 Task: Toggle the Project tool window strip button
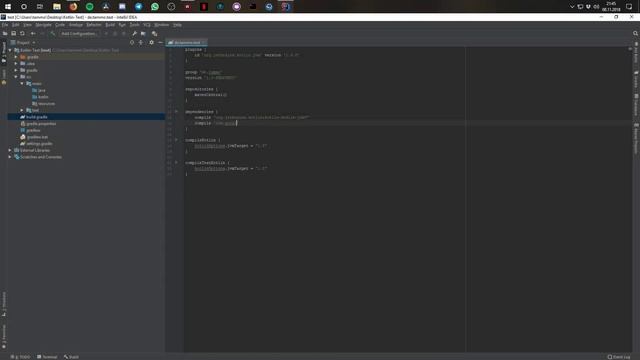(x=4, y=52)
